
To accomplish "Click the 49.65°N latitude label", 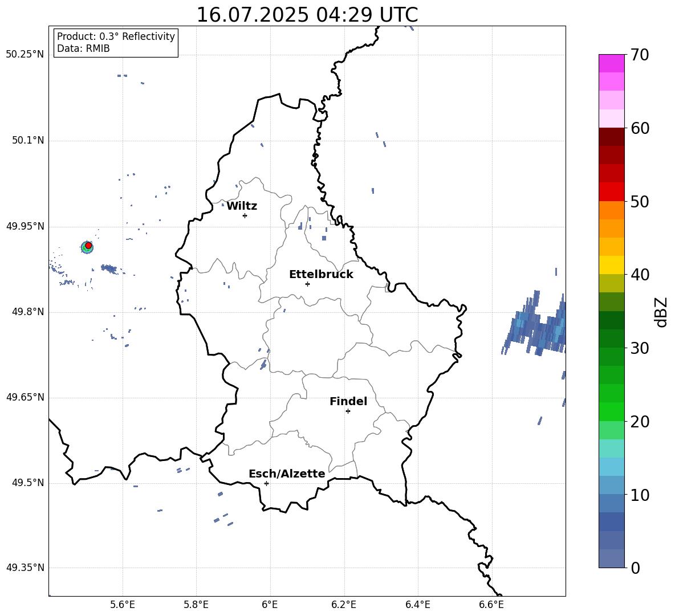I will [x=25, y=397].
